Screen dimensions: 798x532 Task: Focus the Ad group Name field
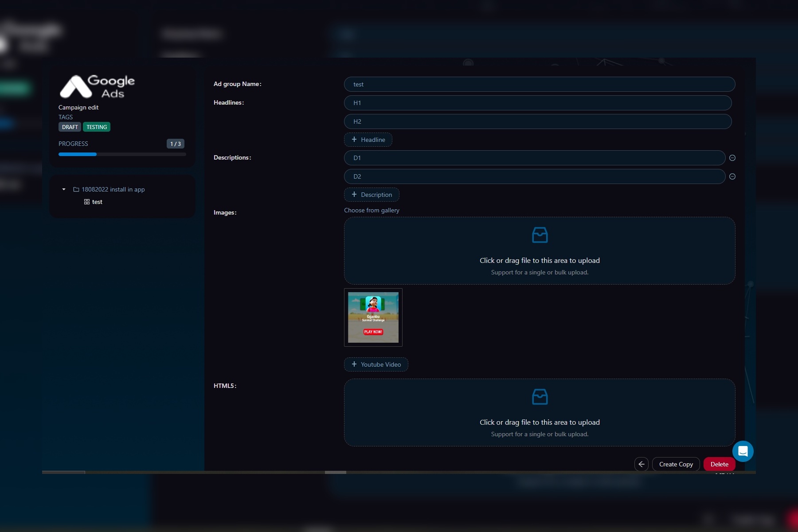[539, 84]
